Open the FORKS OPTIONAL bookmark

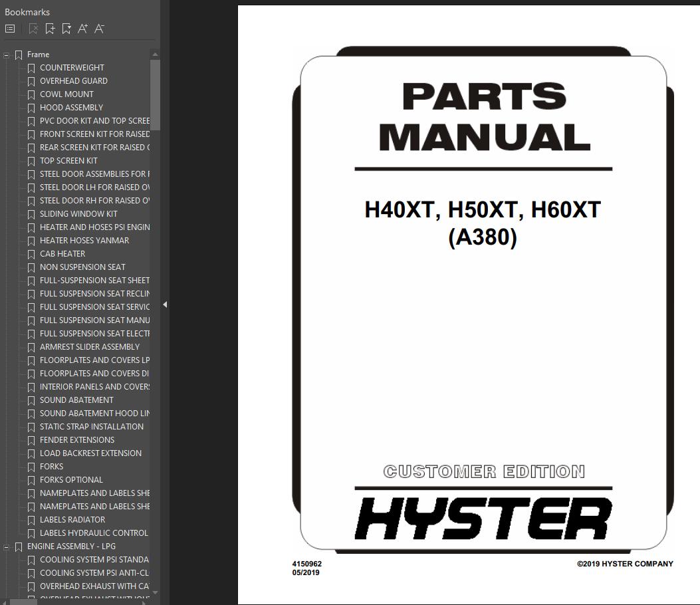(x=71, y=480)
